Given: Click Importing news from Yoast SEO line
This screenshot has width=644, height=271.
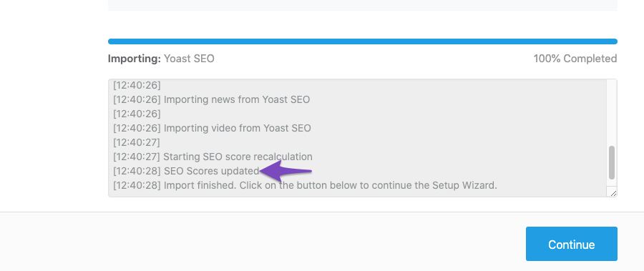Looking at the screenshot, I should coord(212,99).
